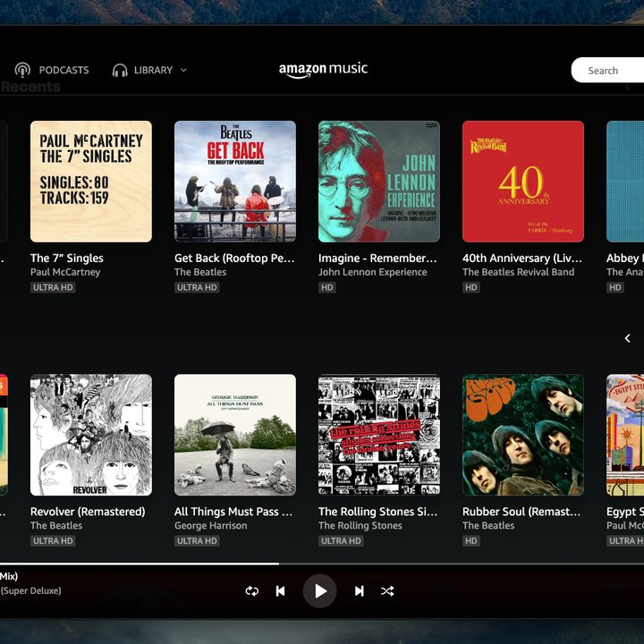The width and height of the screenshot is (644, 644).
Task: Open the Library menu
Action: coord(149,70)
